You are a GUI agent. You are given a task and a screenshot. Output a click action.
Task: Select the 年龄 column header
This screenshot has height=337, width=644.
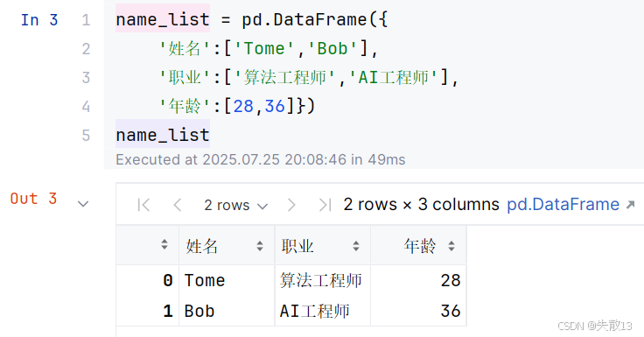coord(418,246)
